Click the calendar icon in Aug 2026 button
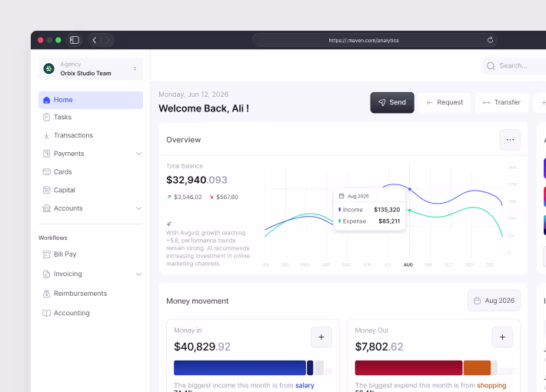This screenshot has width=546, height=392. coord(477,301)
